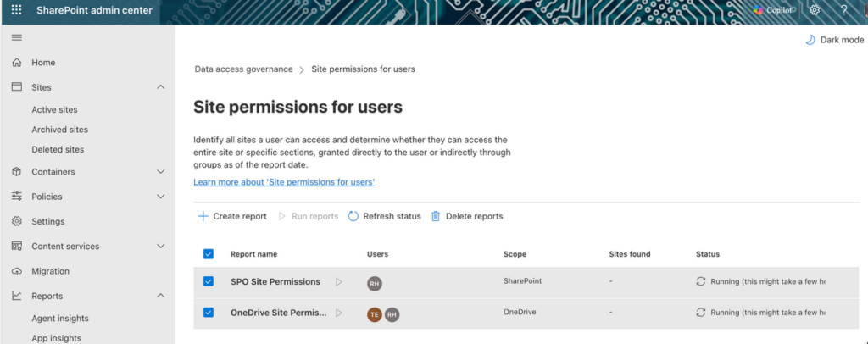
Task: Open Active sites in sidebar
Action: click(54, 109)
